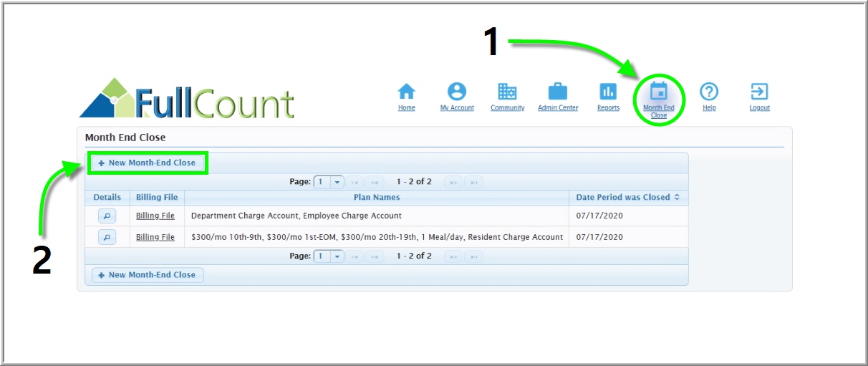868x366 pixels.
Task: Click the Logout icon
Action: 759,92
